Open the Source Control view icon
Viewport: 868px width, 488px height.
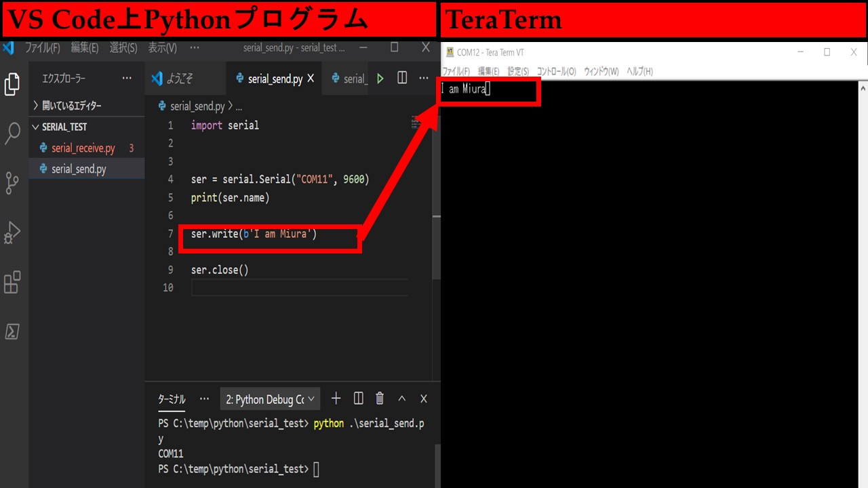[12, 183]
